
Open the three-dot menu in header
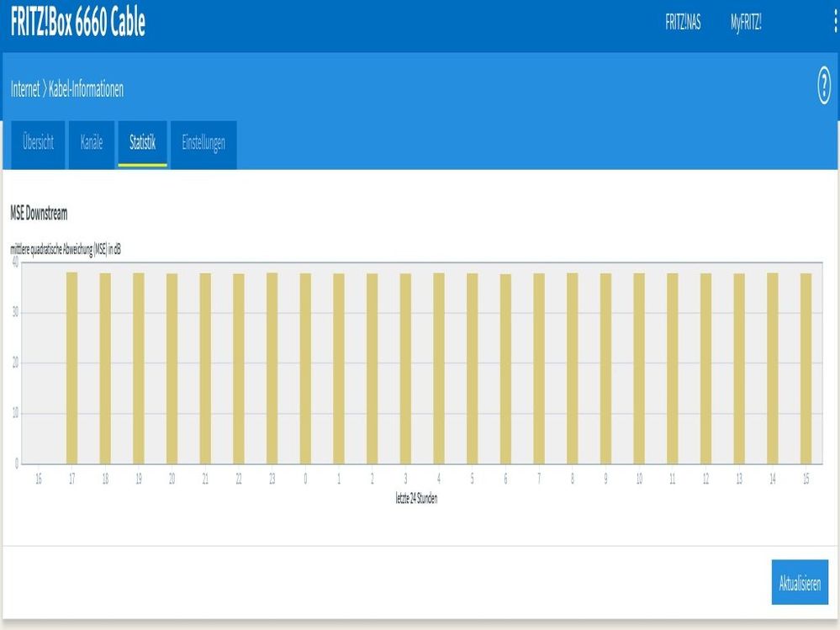(837, 22)
